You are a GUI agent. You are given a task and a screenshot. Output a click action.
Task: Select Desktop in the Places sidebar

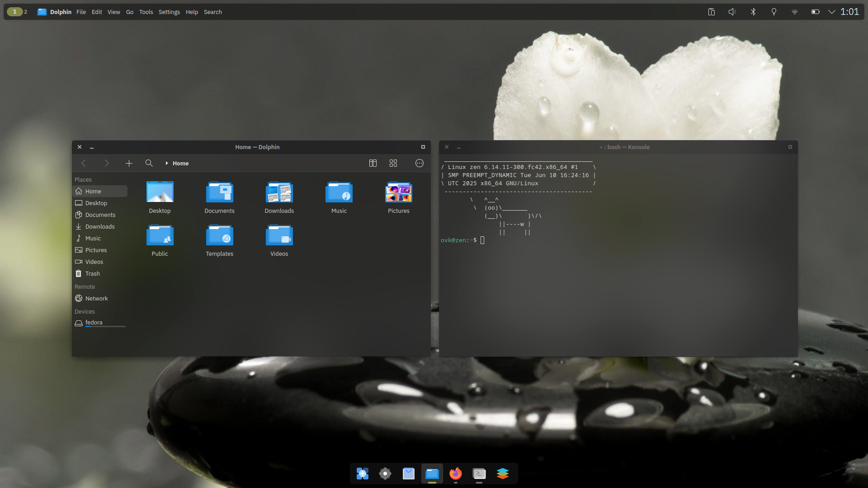tap(100, 203)
